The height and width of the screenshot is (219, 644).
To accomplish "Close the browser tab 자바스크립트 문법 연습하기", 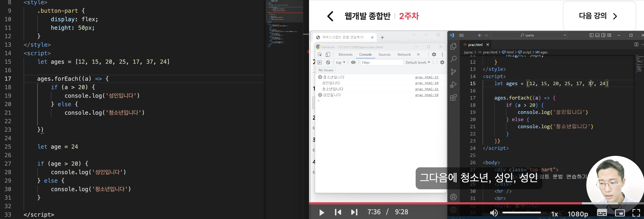I will [x=372, y=38].
